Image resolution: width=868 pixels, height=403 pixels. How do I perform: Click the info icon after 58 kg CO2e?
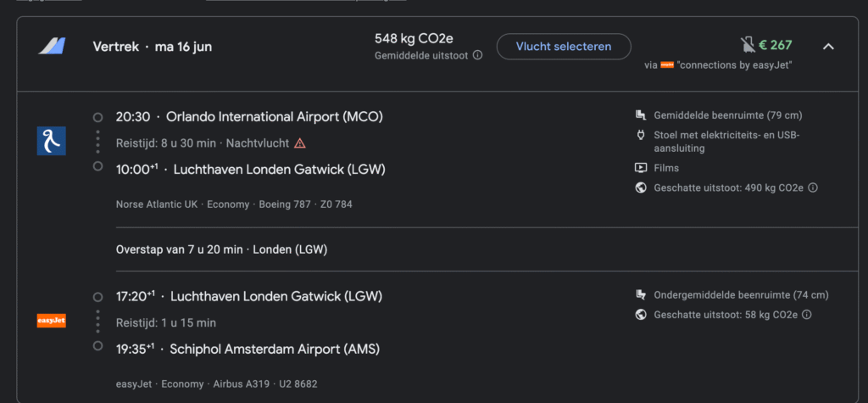click(x=807, y=315)
